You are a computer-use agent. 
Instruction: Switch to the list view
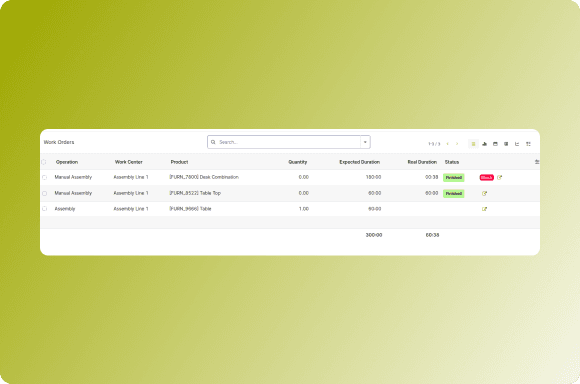pyautogui.click(x=473, y=144)
